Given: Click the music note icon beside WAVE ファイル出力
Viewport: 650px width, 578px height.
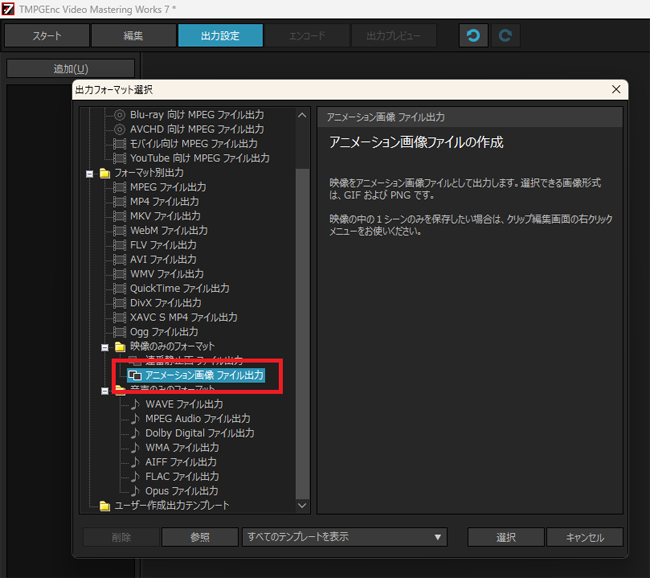Looking at the screenshot, I should pos(135,404).
